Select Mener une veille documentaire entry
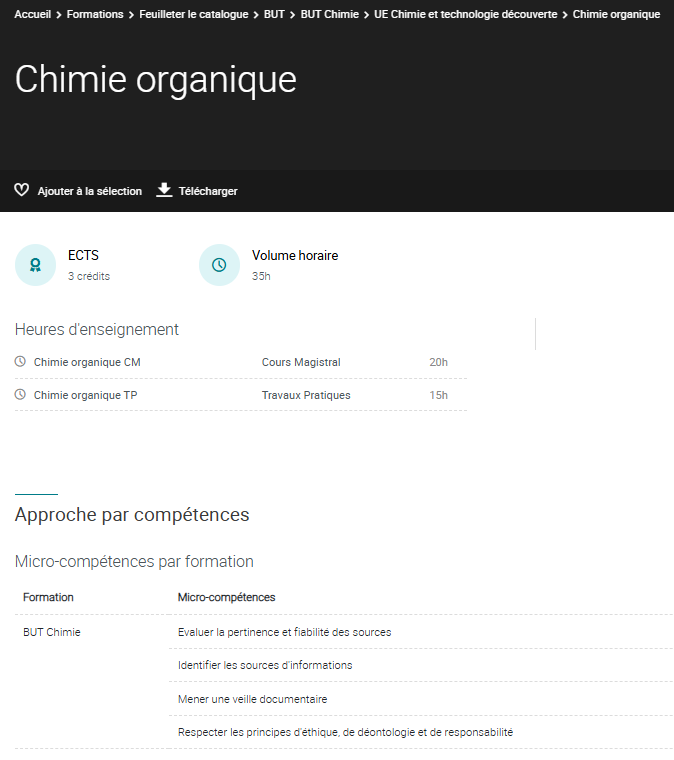Viewport: 674px width, 760px height. [x=252, y=699]
